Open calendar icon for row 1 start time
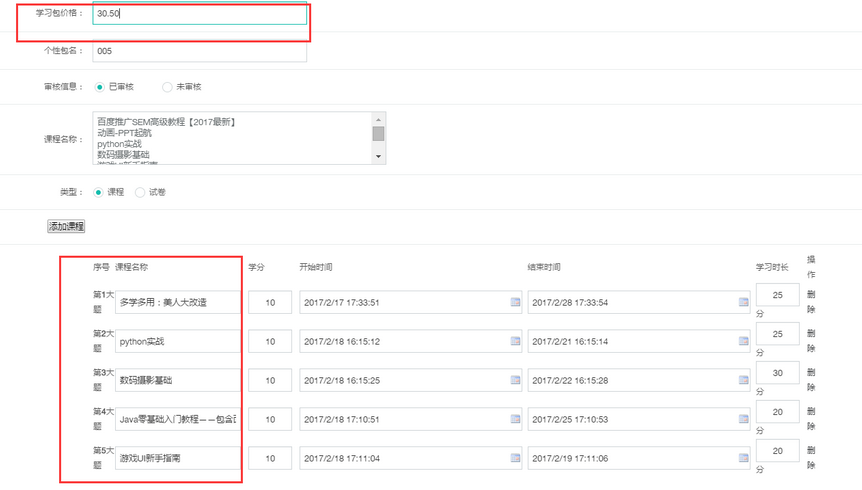Viewport: 862px width, 490px height. 515,302
